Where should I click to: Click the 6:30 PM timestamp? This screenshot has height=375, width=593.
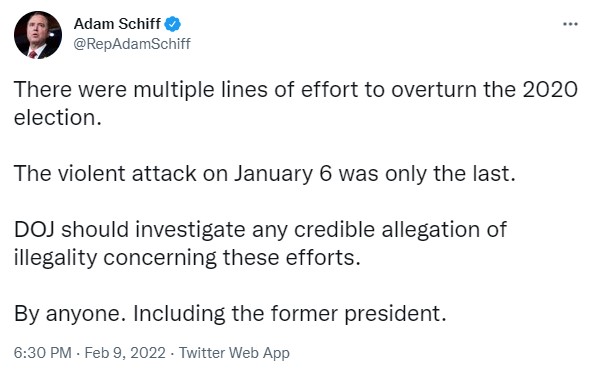43,353
